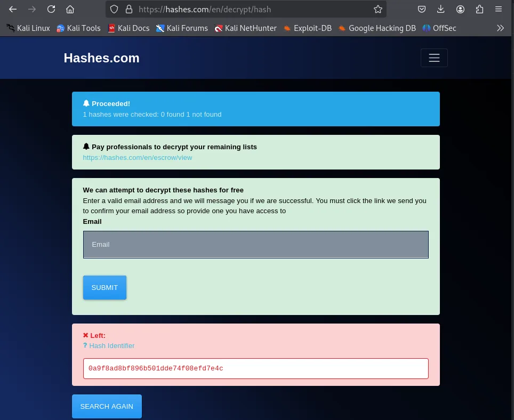The width and height of the screenshot is (514, 420).
Task: Click the bell icon by Pay professionals
Action: tap(86, 147)
